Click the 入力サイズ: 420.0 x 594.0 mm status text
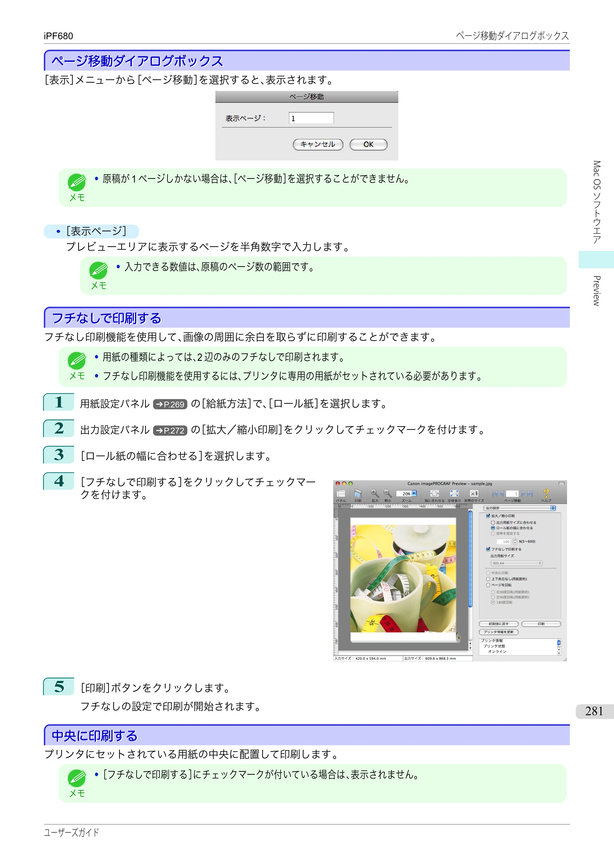This screenshot has height=868, width=614. pos(360,658)
